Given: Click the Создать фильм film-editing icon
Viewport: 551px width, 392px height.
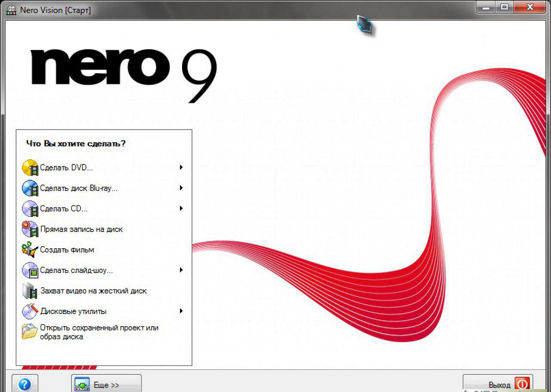Looking at the screenshot, I should click(x=30, y=250).
